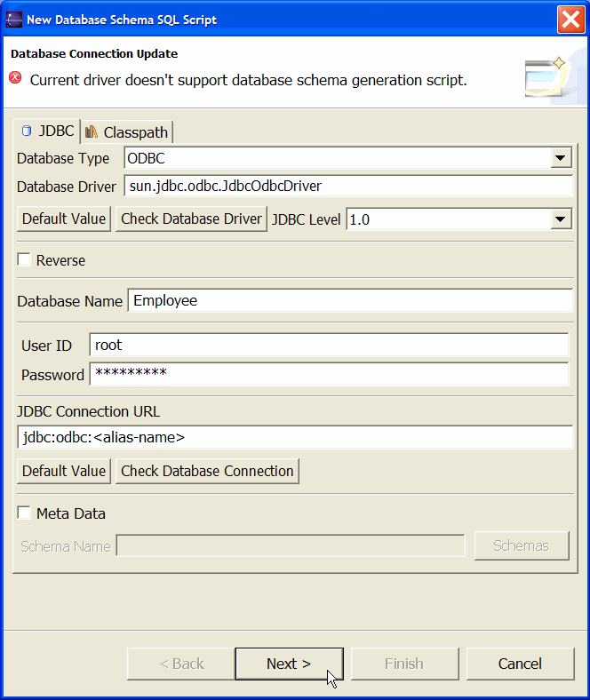Click the Check Database Driver button
The height and width of the screenshot is (700, 590).
191,219
